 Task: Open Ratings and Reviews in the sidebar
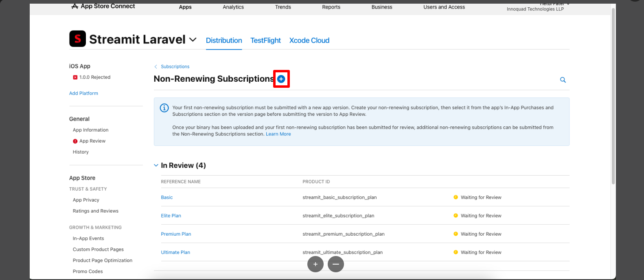pyautogui.click(x=96, y=211)
